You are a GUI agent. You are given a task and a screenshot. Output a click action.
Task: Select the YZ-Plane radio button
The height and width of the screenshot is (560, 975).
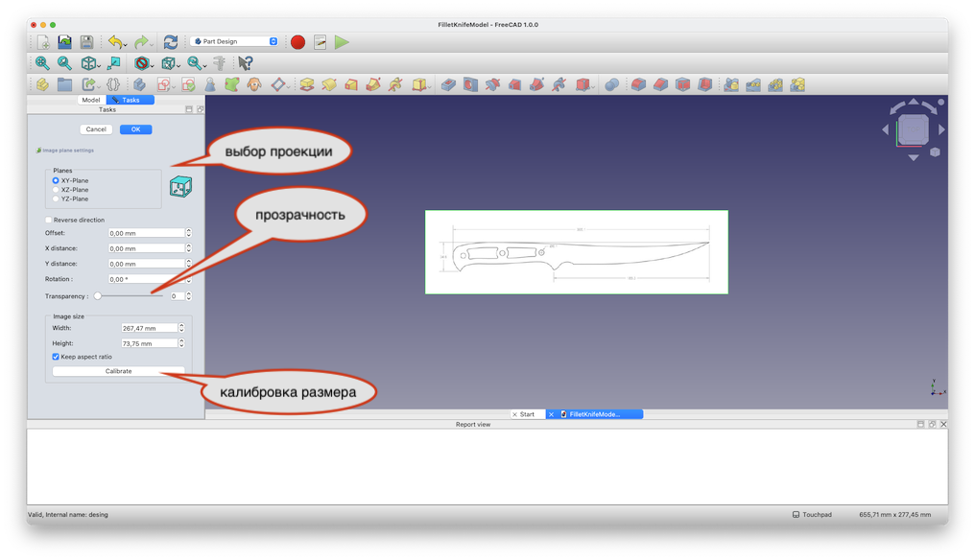coord(56,198)
